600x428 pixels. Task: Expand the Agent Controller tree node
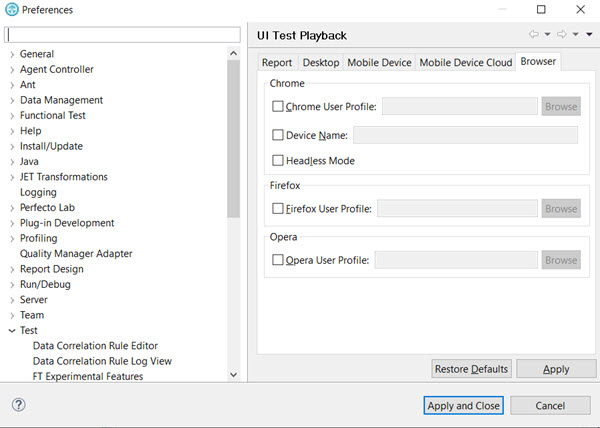pos(12,70)
